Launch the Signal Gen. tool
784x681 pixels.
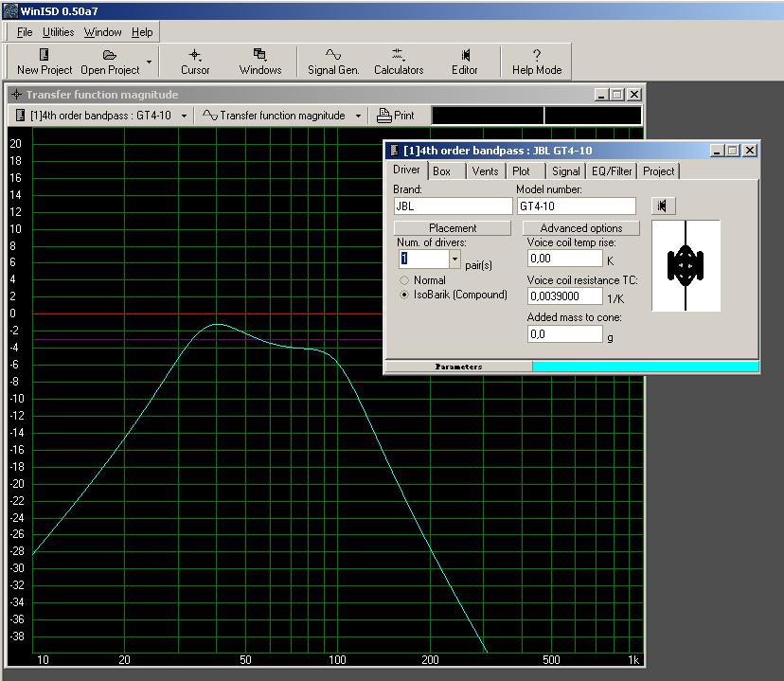click(333, 55)
